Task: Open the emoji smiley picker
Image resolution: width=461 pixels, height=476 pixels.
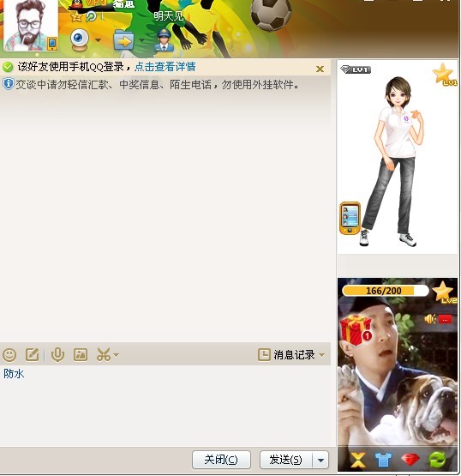Action: click(9, 354)
